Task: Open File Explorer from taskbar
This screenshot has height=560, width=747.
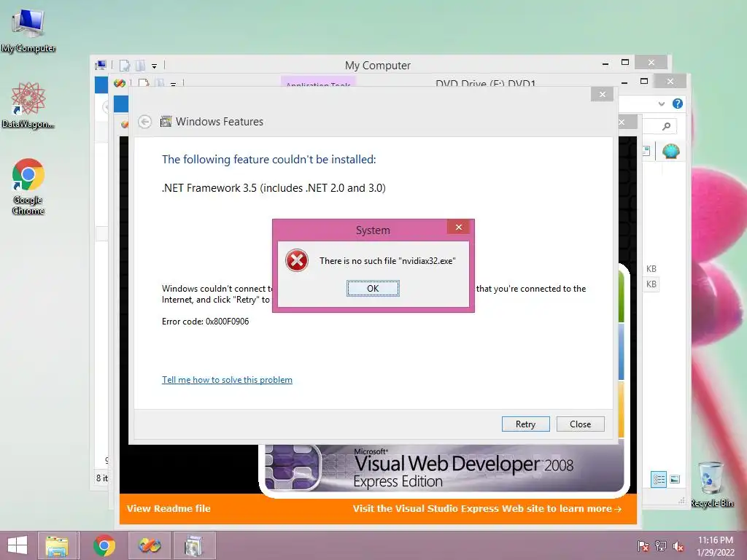Action: coord(57,545)
